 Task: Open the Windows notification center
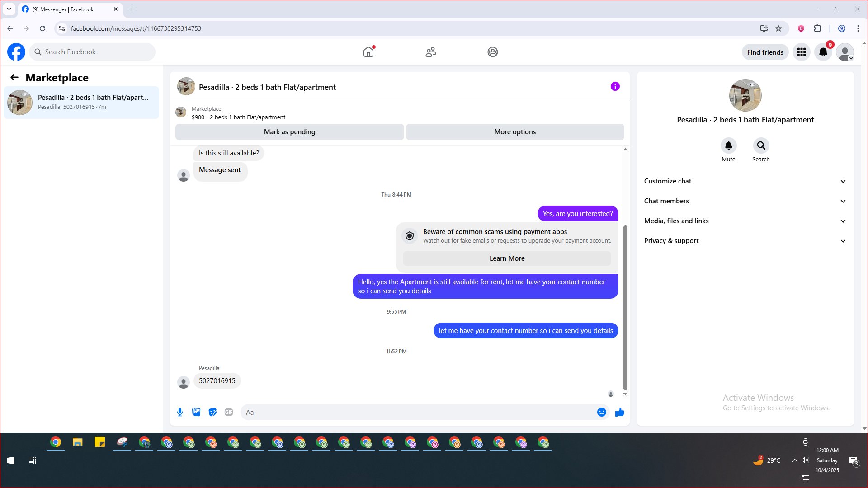coord(854,461)
